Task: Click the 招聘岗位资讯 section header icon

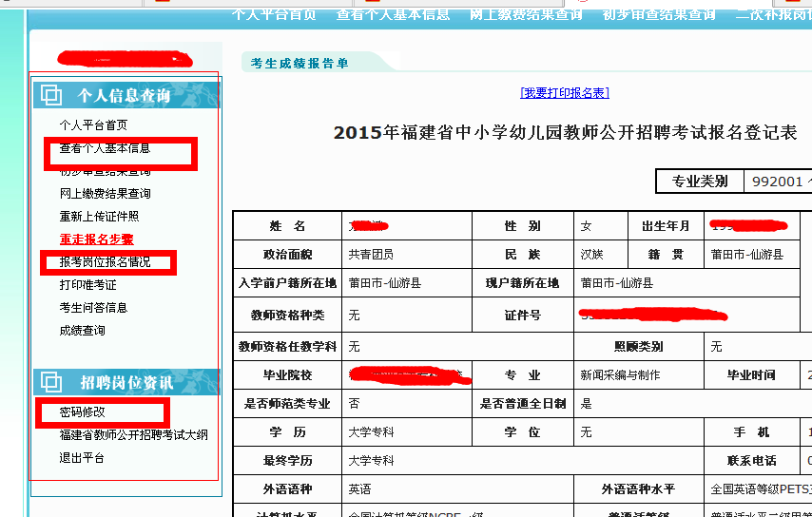Action: [x=51, y=382]
